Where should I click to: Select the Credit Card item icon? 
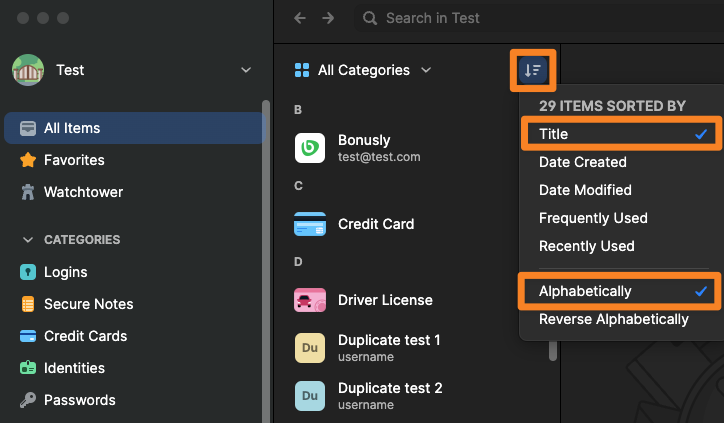click(310, 224)
